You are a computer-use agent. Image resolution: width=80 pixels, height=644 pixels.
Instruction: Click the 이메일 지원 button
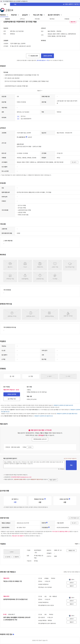[x=12, y=399]
